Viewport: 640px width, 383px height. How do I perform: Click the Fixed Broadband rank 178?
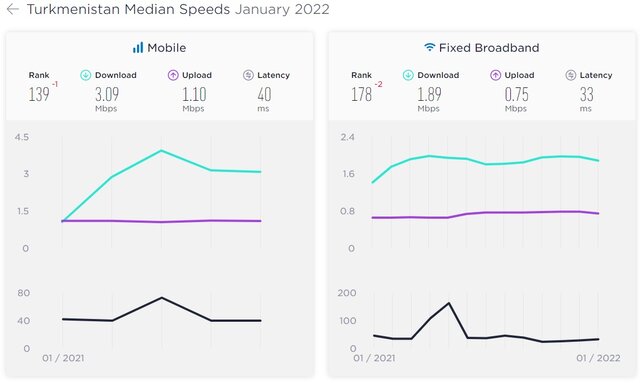362,95
